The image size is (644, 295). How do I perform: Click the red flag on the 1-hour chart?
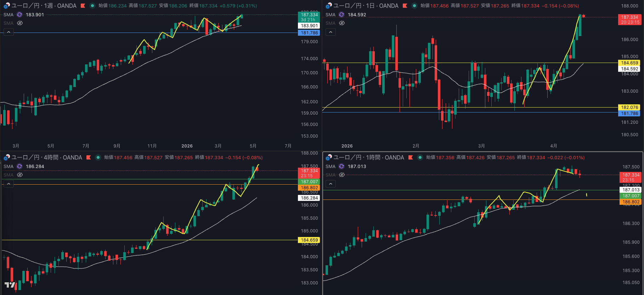tap(411, 157)
